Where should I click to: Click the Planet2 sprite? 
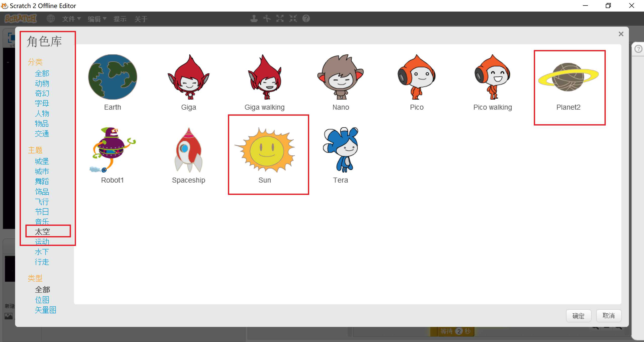568,77
